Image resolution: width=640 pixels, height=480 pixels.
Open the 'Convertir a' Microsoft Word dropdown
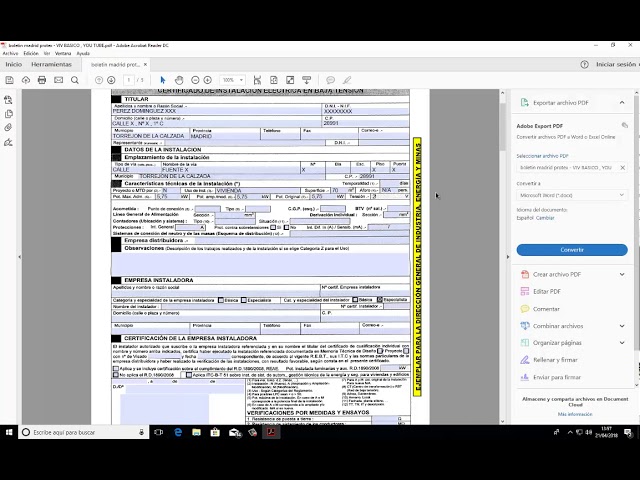coord(571,195)
